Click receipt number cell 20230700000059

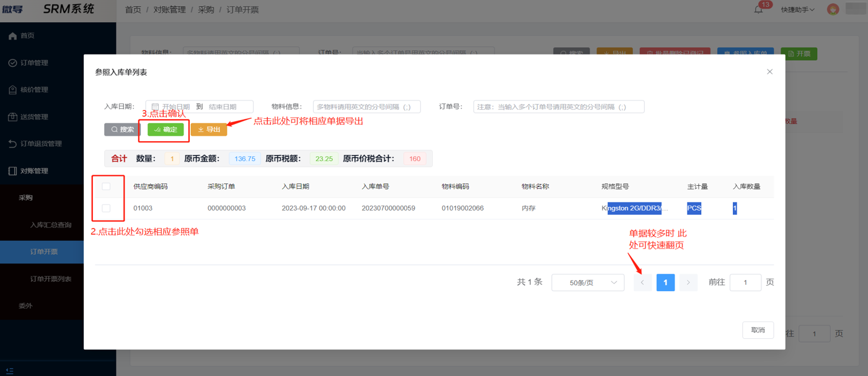tap(389, 208)
